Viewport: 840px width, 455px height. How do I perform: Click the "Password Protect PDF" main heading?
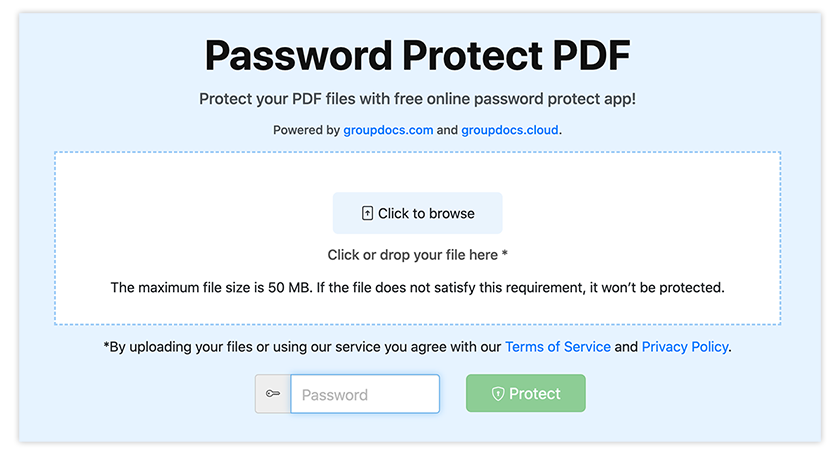pos(418,57)
